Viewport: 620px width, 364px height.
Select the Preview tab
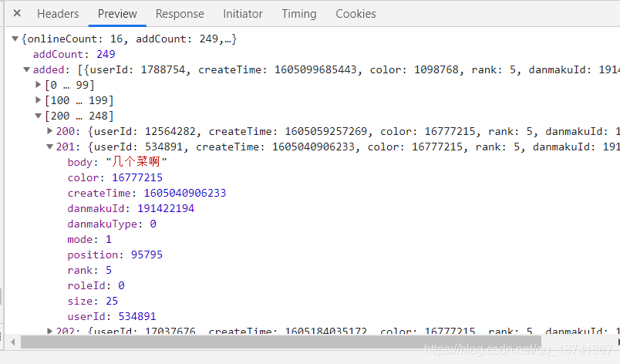point(117,14)
